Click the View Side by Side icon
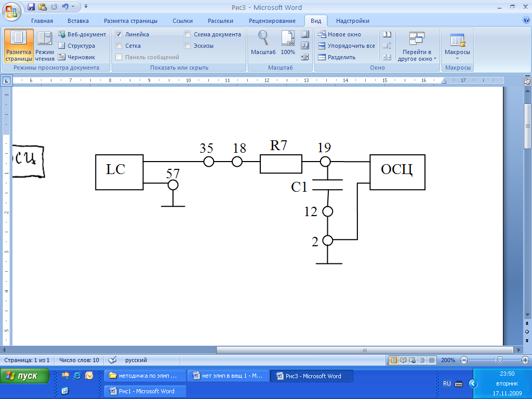 [387, 34]
